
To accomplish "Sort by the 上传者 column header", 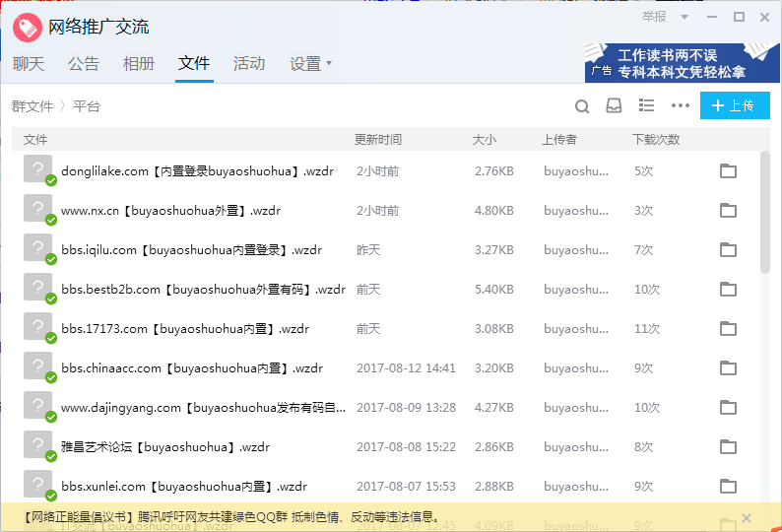I will (559, 140).
